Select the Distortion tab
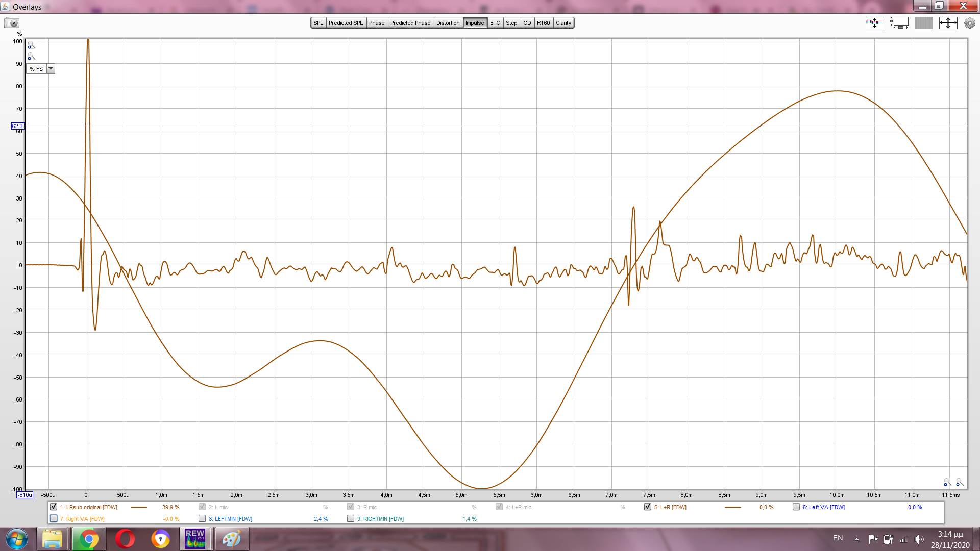 (x=448, y=23)
